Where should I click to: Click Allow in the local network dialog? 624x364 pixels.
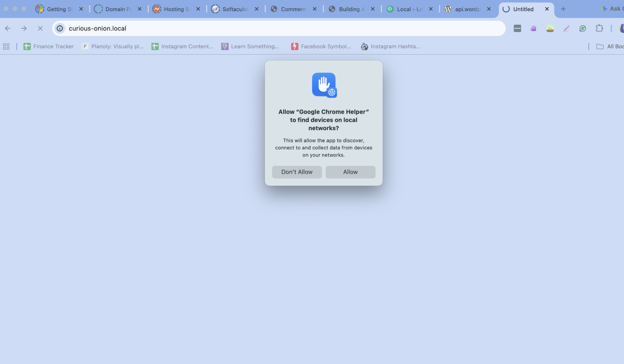coord(350,172)
